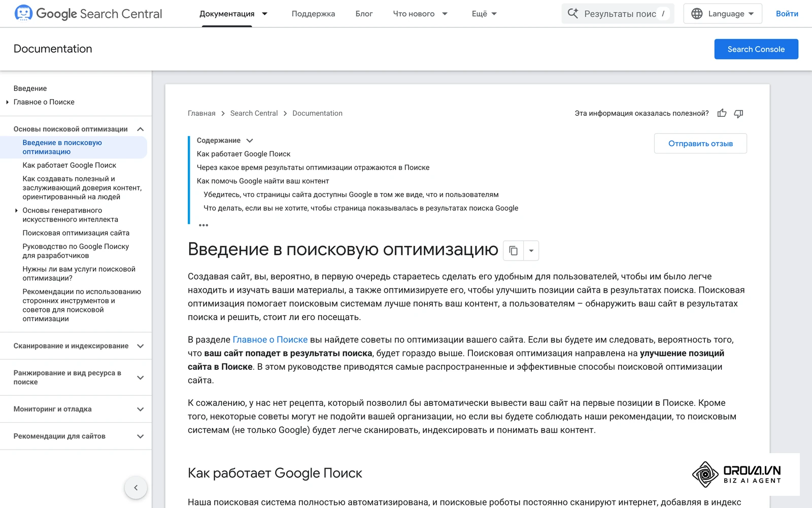Viewport: 812px width, 508px height.
Task: Expand Ранжирование и вид ресурса в поиске
Action: [x=141, y=377]
